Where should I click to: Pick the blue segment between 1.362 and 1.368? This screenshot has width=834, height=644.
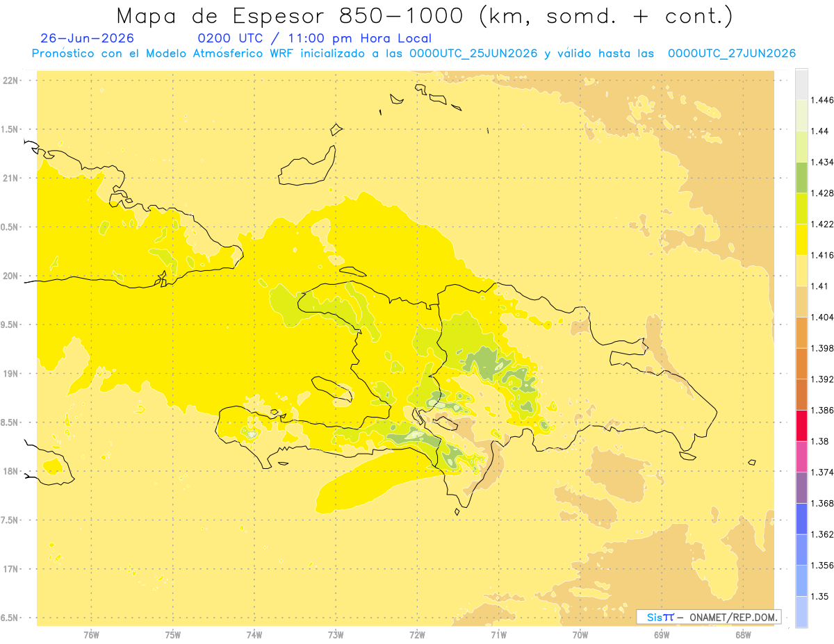[x=801, y=519]
